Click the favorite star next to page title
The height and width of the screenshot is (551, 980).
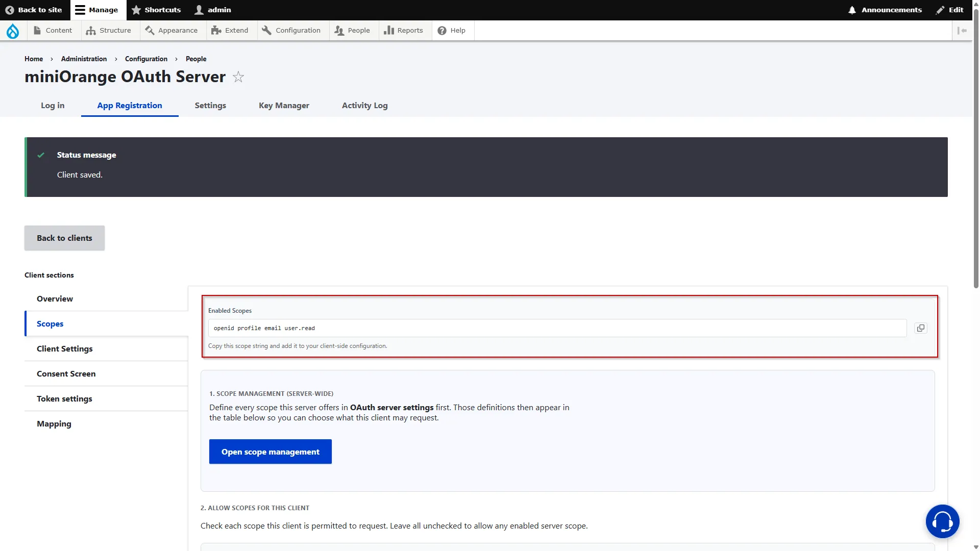[238, 77]
